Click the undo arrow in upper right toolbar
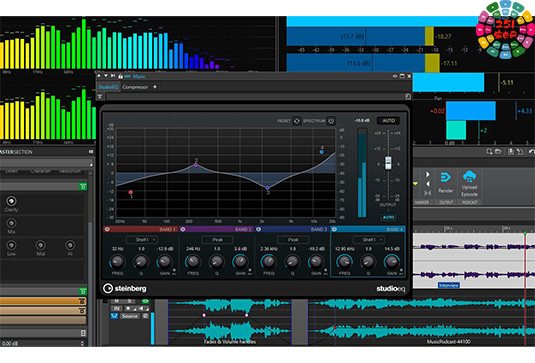This screenshot has width=535, height=363. coord(532,152)
